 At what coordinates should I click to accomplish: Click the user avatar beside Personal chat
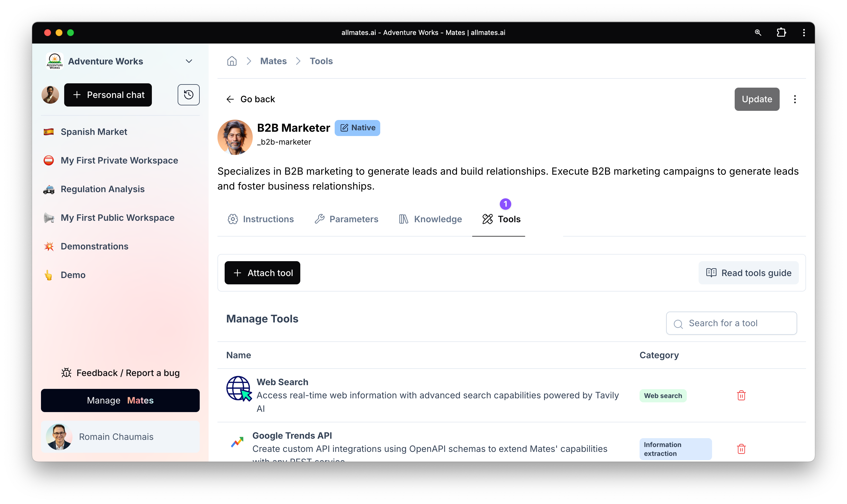[x=50, y=95]
